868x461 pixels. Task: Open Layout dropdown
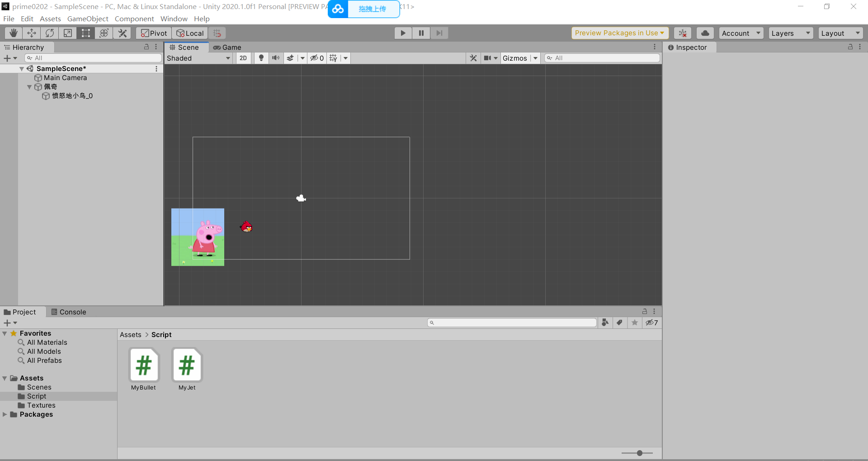[x=841, y=33]
